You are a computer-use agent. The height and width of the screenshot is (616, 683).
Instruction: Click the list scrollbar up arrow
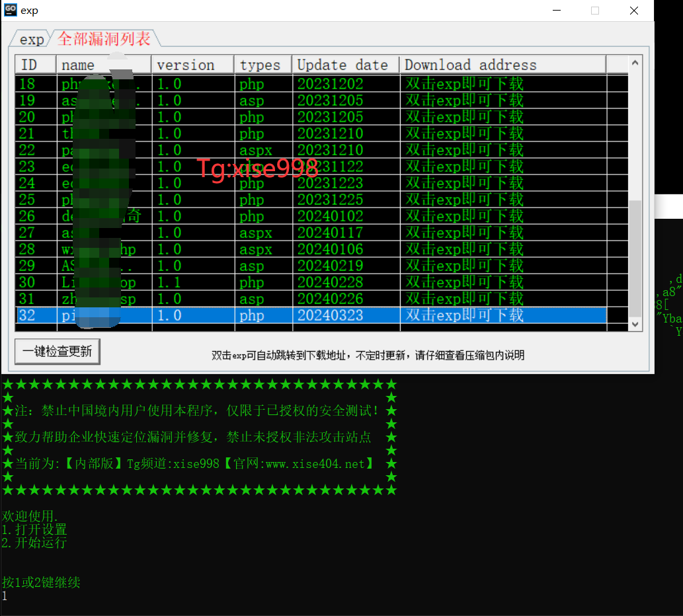pos(635,63)
